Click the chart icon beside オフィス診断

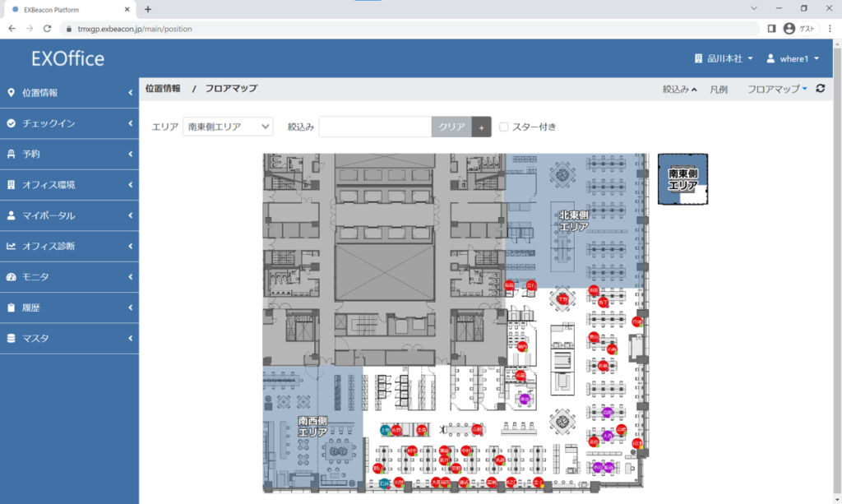click(x=11, y=246)
